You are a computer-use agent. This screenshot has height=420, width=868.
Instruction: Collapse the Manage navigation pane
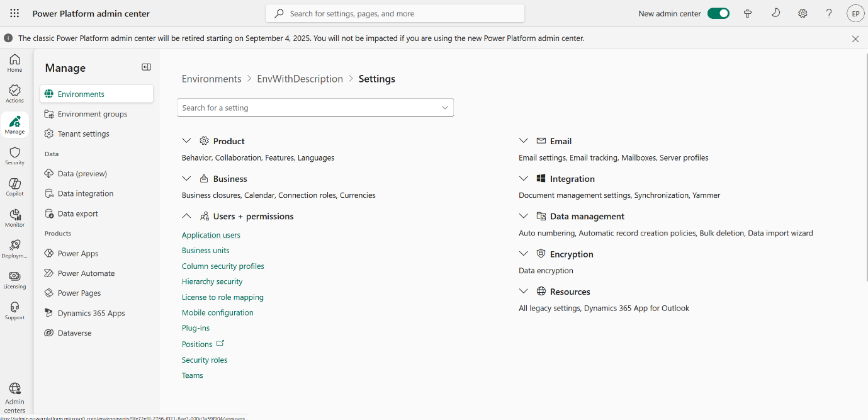tap(146, 67)
